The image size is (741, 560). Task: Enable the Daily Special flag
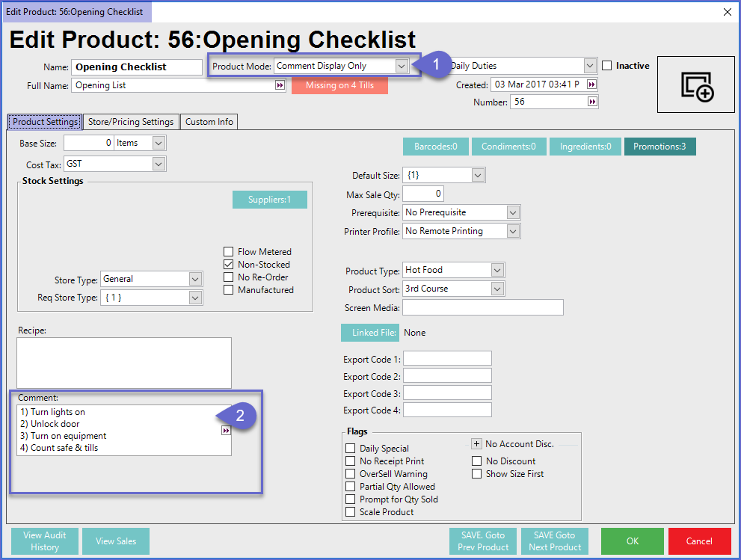pos(351,449)
